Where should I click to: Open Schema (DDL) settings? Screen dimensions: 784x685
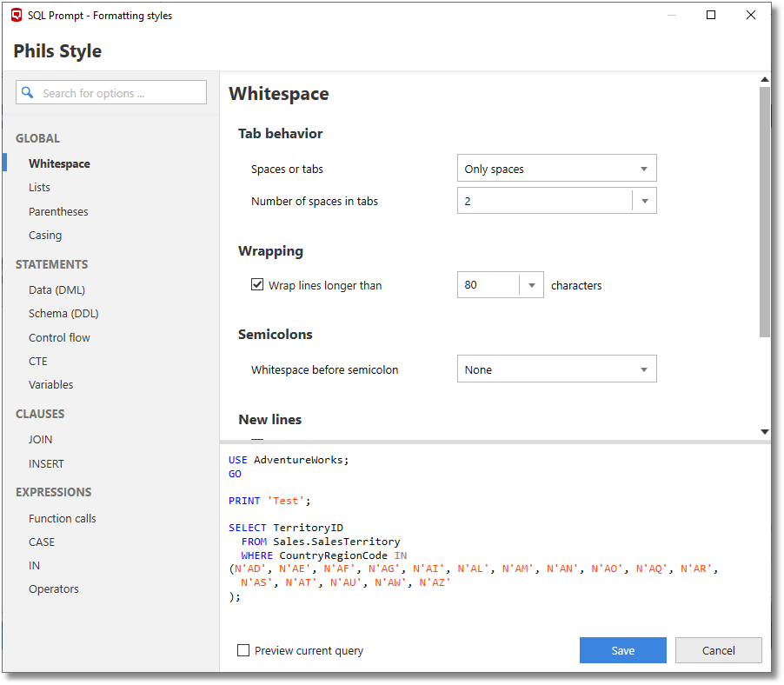[63, 314]
